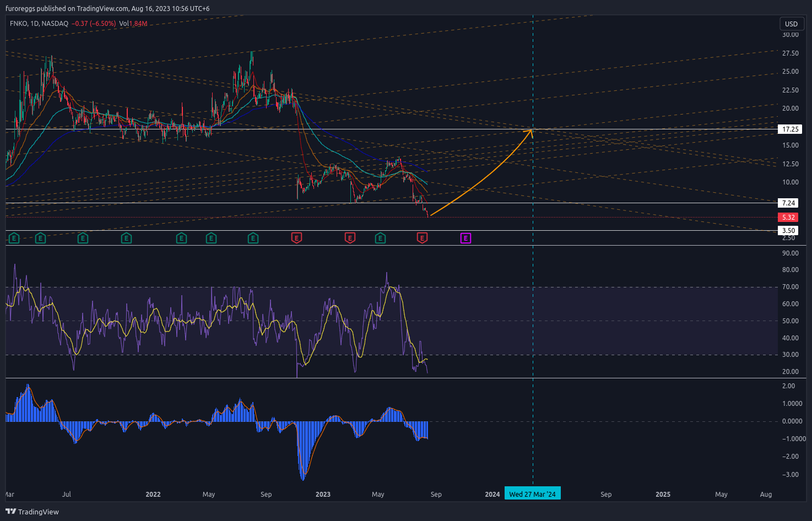Select the 1D interval label
The height and width of the screenshot is (521, 812).
35,24
